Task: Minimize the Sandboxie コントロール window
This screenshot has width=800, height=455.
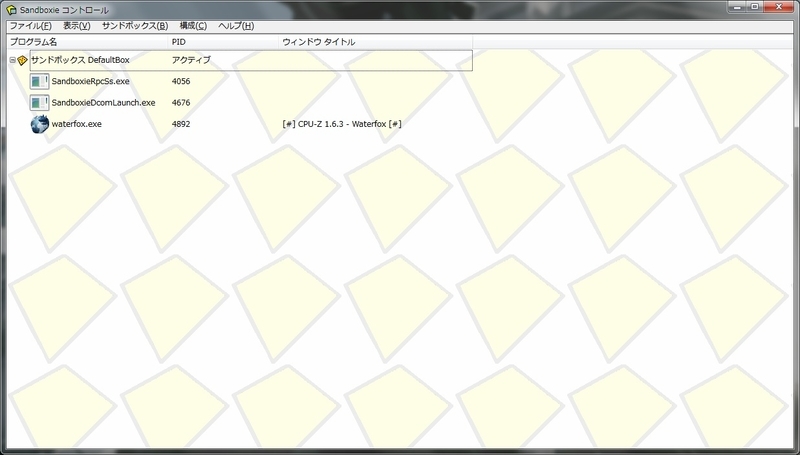Action: click(737, 7)
